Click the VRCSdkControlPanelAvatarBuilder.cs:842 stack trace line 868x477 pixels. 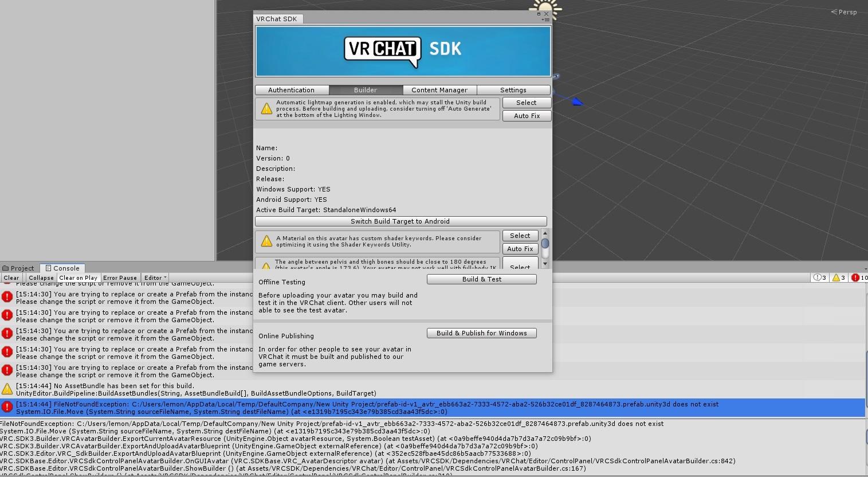pos(368,461)
